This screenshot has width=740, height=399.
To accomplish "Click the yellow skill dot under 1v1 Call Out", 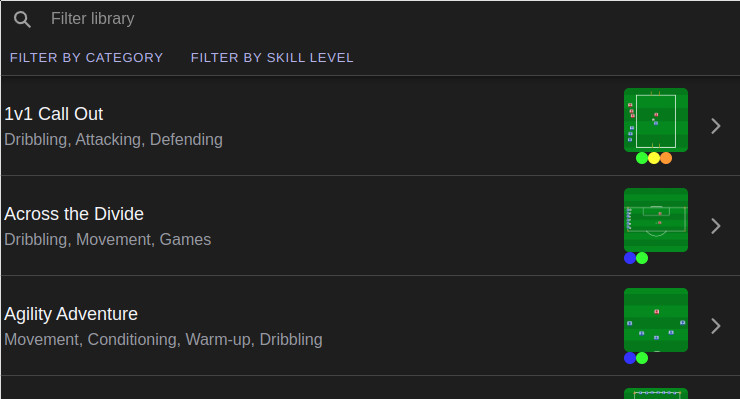I will point(654,158).
